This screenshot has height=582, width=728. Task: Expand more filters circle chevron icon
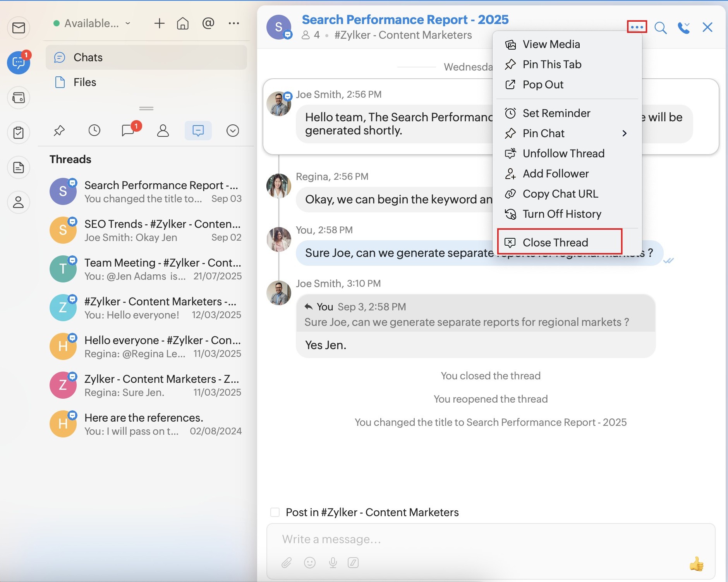click(232, 131)
